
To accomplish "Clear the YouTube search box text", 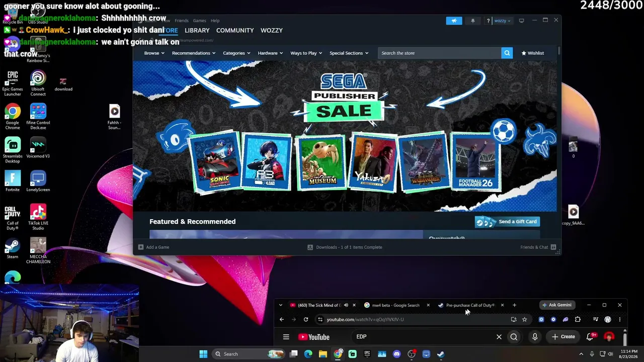I will point(499,337).
